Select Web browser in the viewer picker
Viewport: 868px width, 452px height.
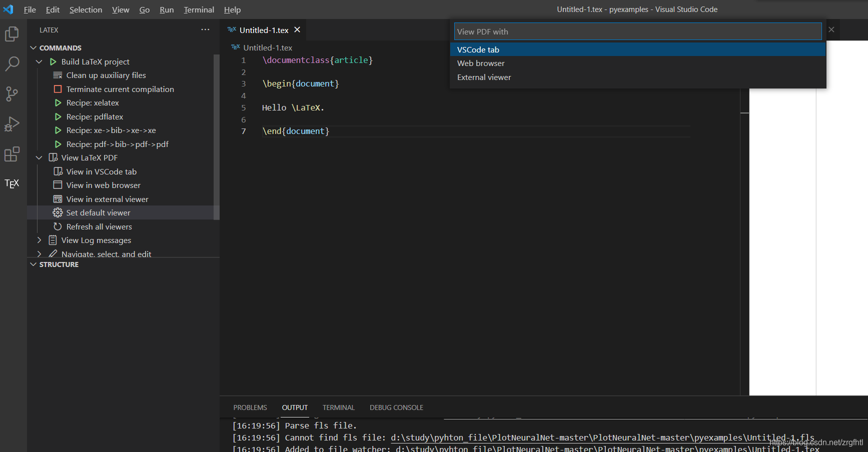(x=638, y=63)
